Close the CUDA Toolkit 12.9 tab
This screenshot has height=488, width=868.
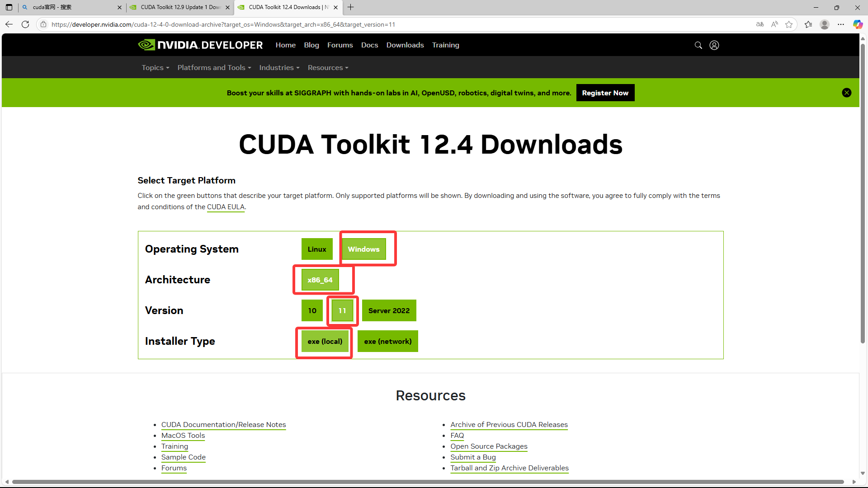coord(227,7)
